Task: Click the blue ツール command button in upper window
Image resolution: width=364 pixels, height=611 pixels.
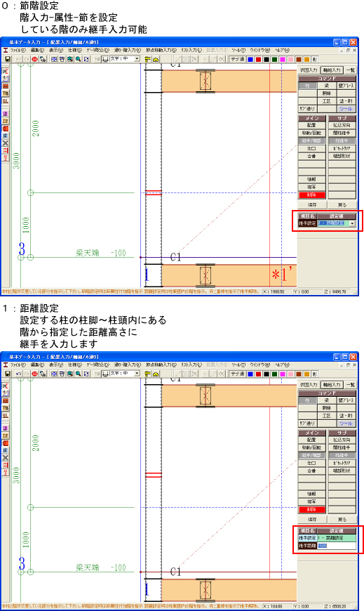Action: (x=346, y=109)
